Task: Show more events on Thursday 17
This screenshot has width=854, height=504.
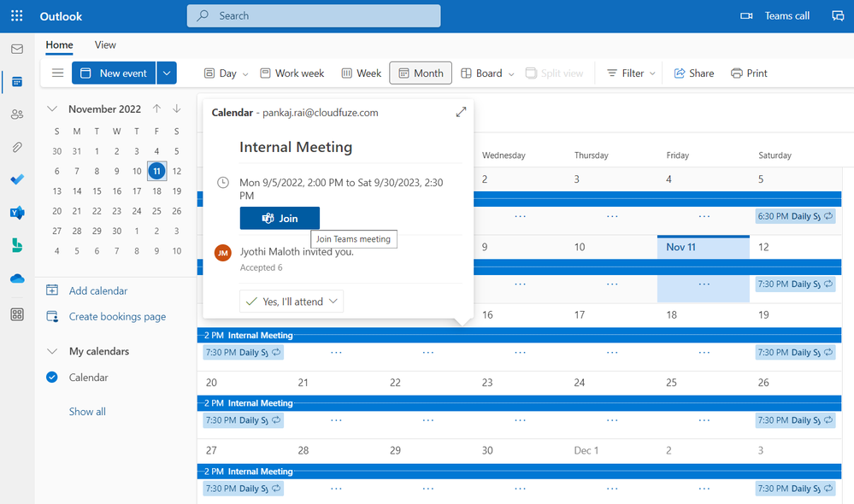Action: point(612,352)
